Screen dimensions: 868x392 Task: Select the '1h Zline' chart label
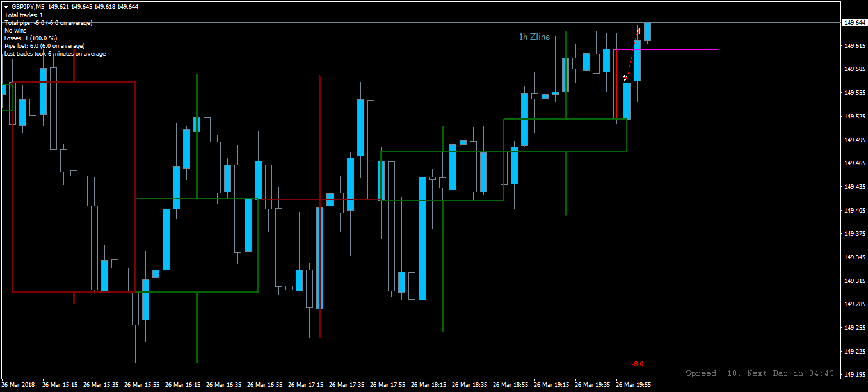click(x=534, y=37)
